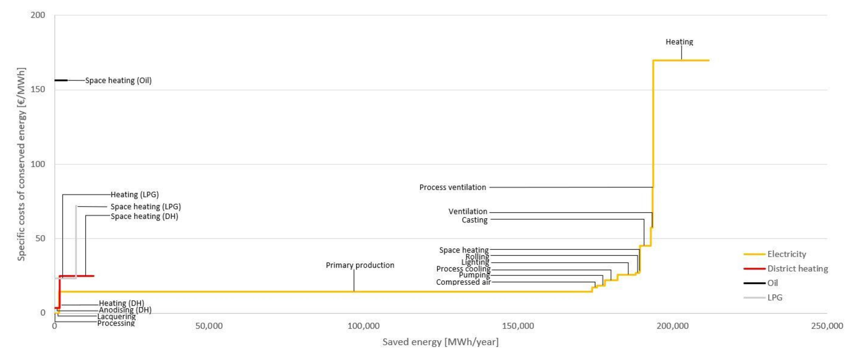Select the Saved energy x-axis title
Screen dimensions: 868x354
[440, 342]
